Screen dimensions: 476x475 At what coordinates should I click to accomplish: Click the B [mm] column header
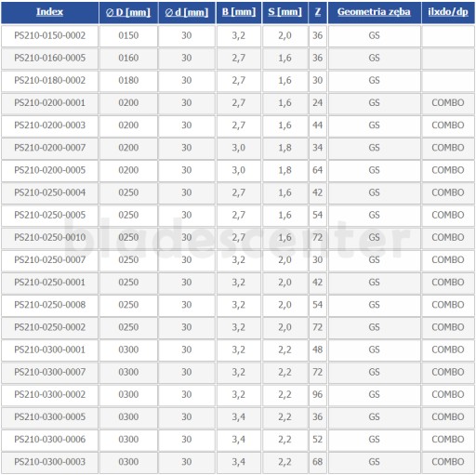tap(239, 12)
